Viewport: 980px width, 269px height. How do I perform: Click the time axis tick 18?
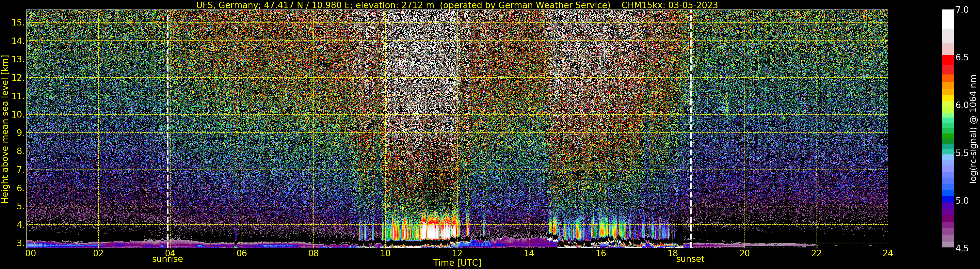click(673, 253)
